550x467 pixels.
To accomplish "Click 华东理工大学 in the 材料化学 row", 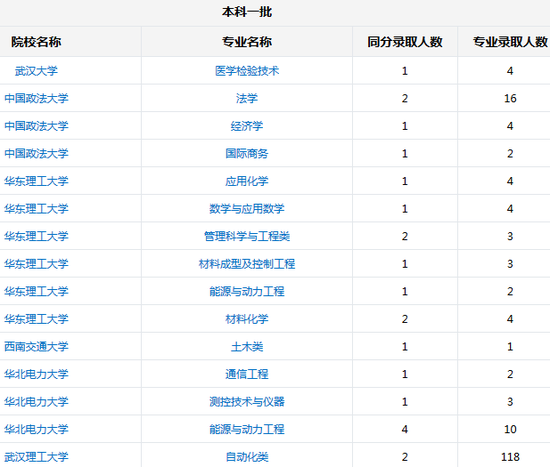I will [x=36, y=319].
